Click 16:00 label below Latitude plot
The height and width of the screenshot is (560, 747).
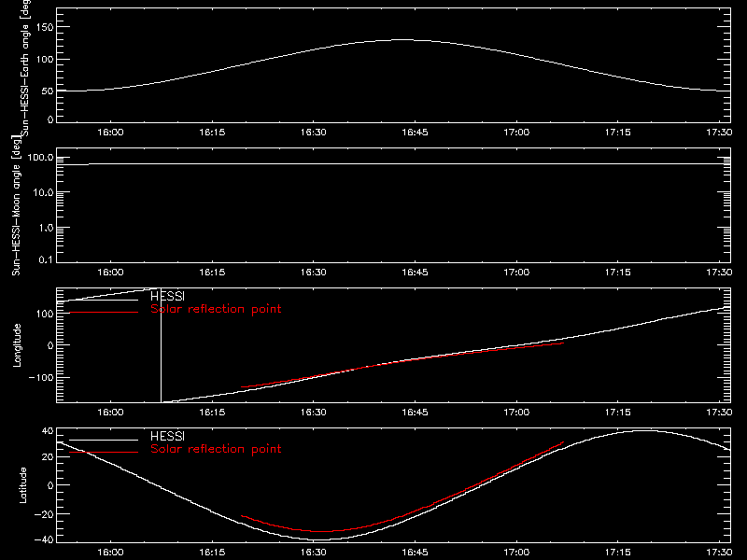tap(110, 553)
